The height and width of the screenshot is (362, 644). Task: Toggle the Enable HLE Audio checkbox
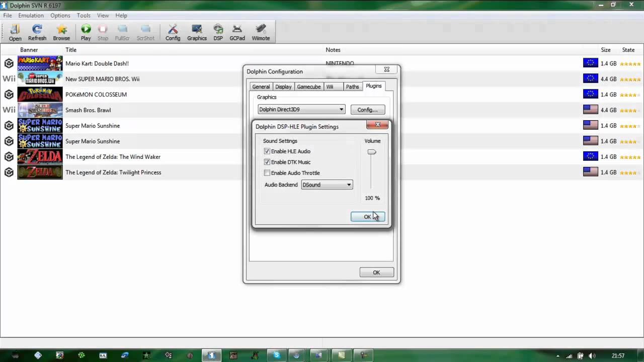pos(267,151)
